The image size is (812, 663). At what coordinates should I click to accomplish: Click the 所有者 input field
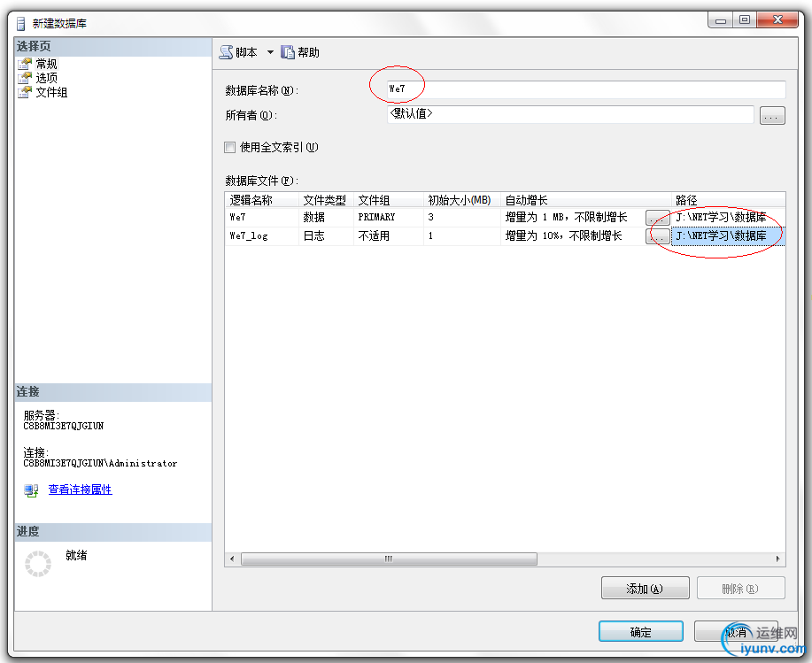click(570, 114)
